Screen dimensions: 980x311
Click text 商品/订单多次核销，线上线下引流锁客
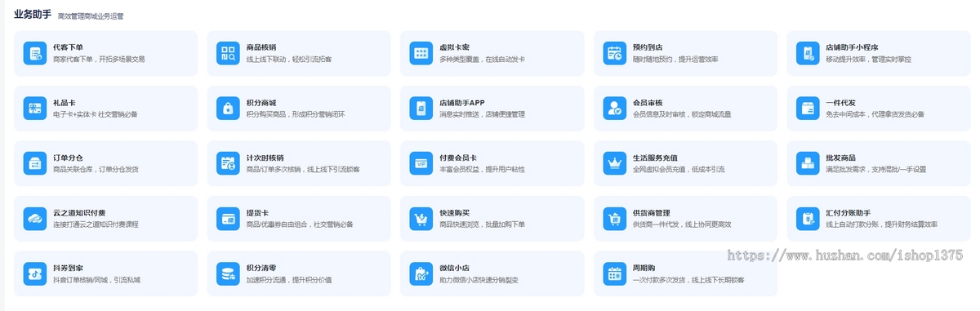point(303,169)
